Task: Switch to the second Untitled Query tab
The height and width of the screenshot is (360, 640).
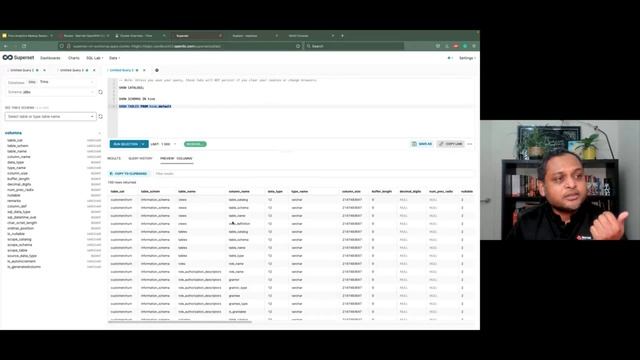Action: [x=72, y=70]
